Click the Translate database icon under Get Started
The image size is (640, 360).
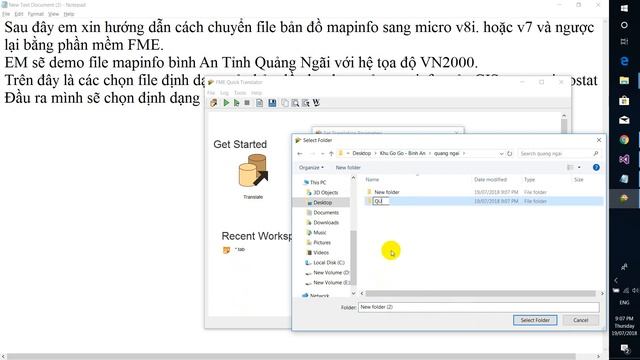253,171
